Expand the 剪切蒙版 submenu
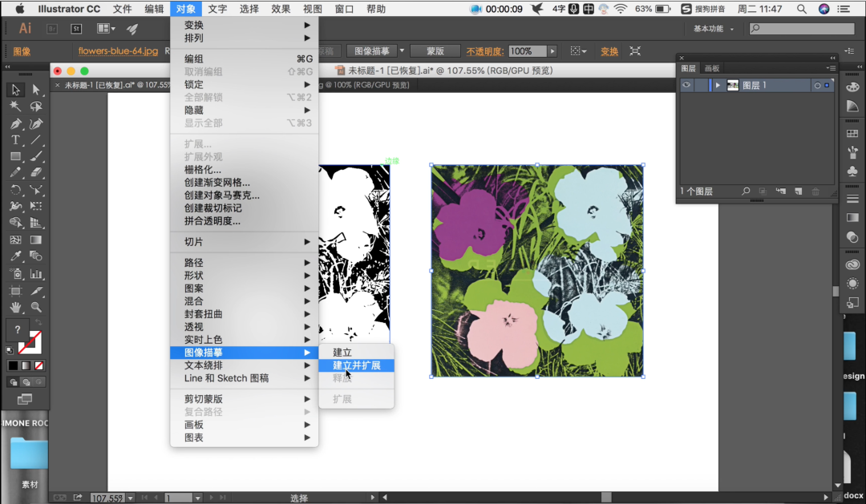Screen dimensions: 866x504 pos(244,399)
